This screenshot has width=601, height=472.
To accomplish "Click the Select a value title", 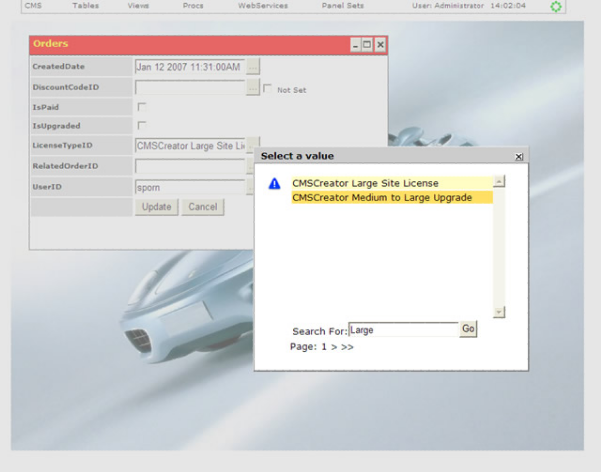I will point(297,156).
